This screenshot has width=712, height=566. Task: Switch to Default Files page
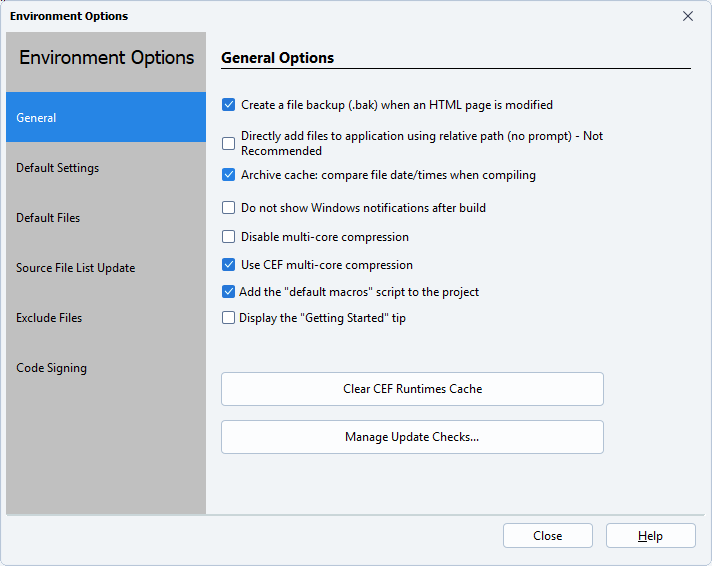(x=105, y=218)
